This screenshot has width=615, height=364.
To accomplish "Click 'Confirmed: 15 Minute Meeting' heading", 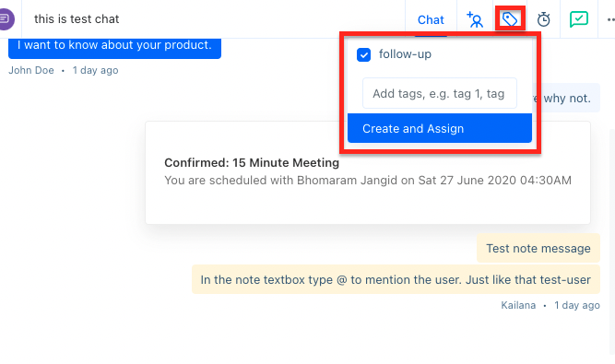I will (x=252, y=162).
